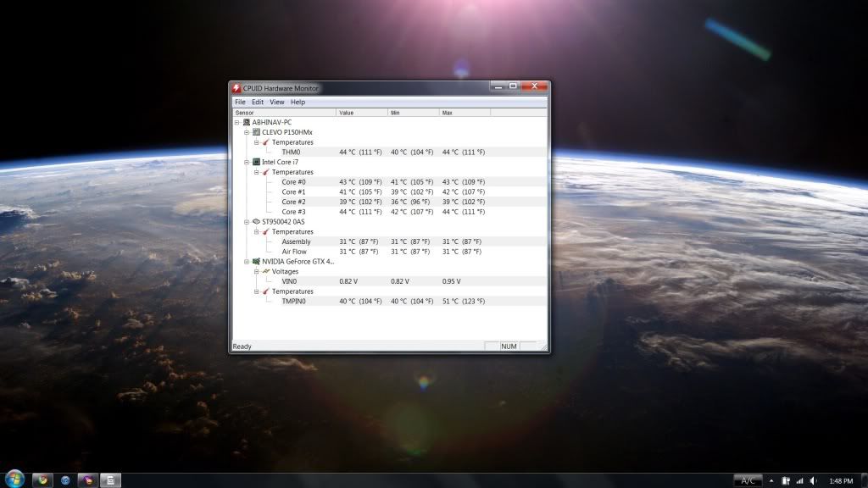Click the processor chip icon beside Intel Core i7
Image resolution: width=868 pixels, height=488 pixels.
pos(256,162)
